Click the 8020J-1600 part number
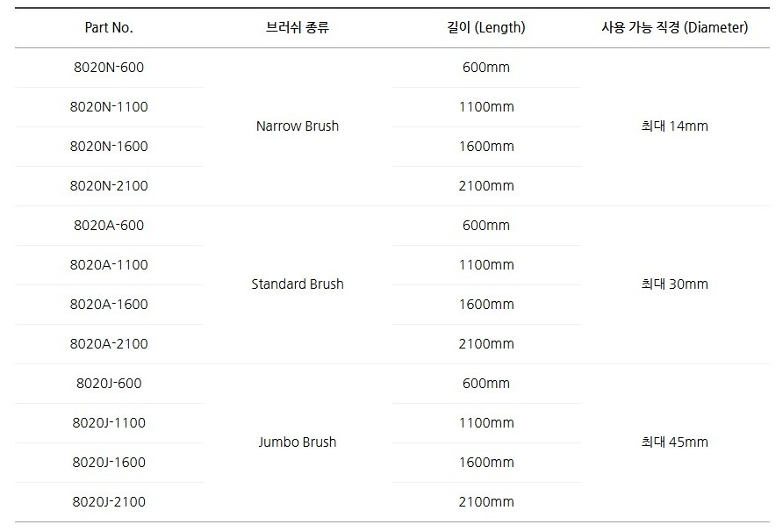 pos(109,463)
